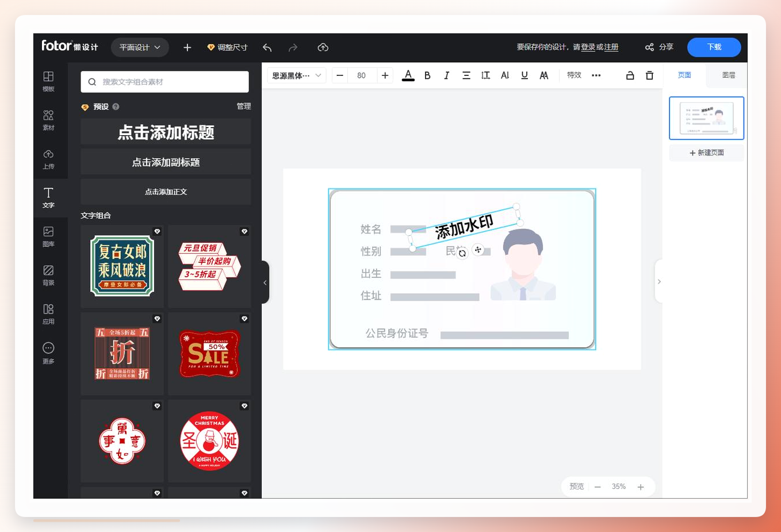Collapse the left text panel
This screenshot has height=532, width=781.
pos(265,282)
